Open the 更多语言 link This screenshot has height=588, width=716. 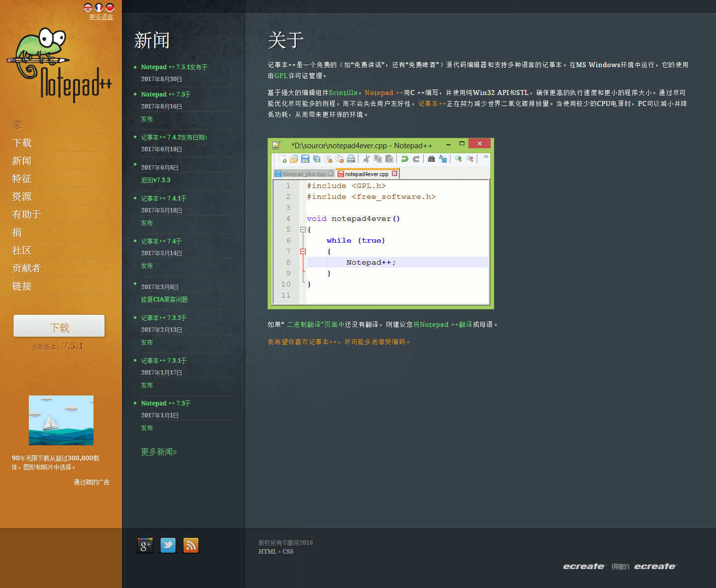point(101,17)
